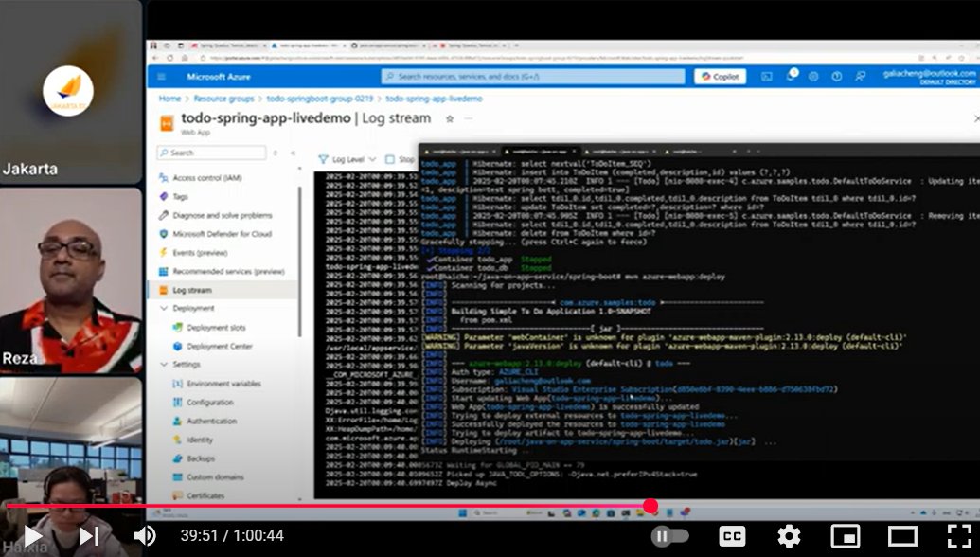This screenshot has height=557, width=980.
Task: Click the Reza participant video tile
Action: point(70,280)
